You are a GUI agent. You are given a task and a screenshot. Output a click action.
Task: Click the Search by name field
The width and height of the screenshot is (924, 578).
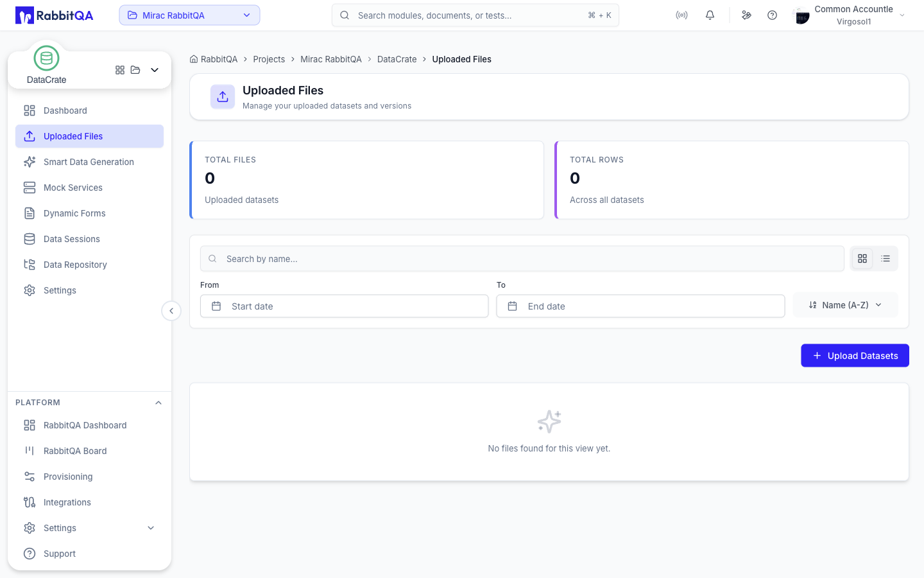click(x=522, y=259)
